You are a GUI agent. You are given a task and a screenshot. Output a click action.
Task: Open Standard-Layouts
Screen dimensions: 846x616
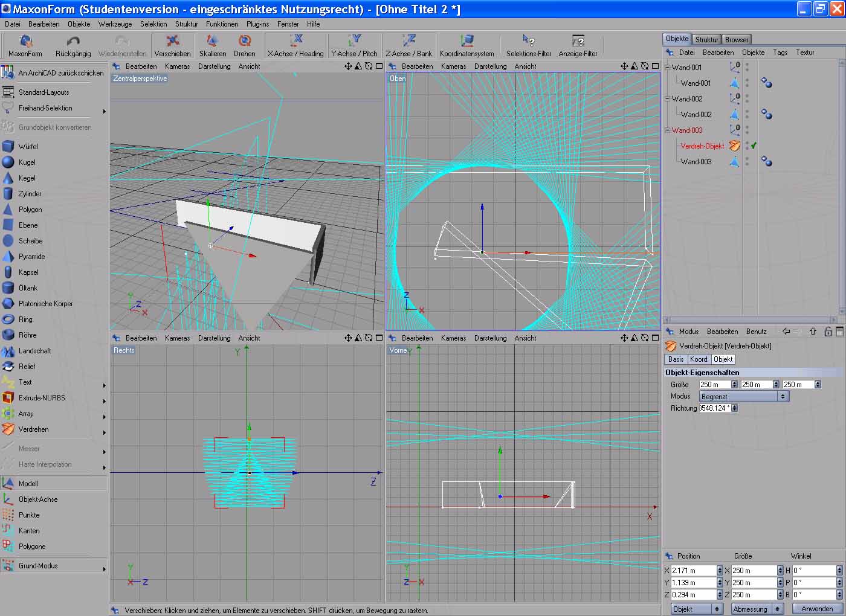pos(36,92)
